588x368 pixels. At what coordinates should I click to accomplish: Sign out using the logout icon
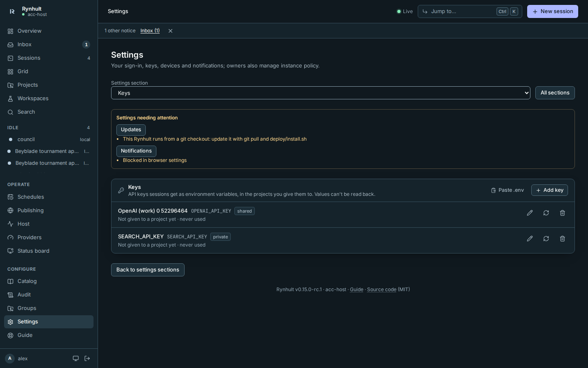click(87, 359)
